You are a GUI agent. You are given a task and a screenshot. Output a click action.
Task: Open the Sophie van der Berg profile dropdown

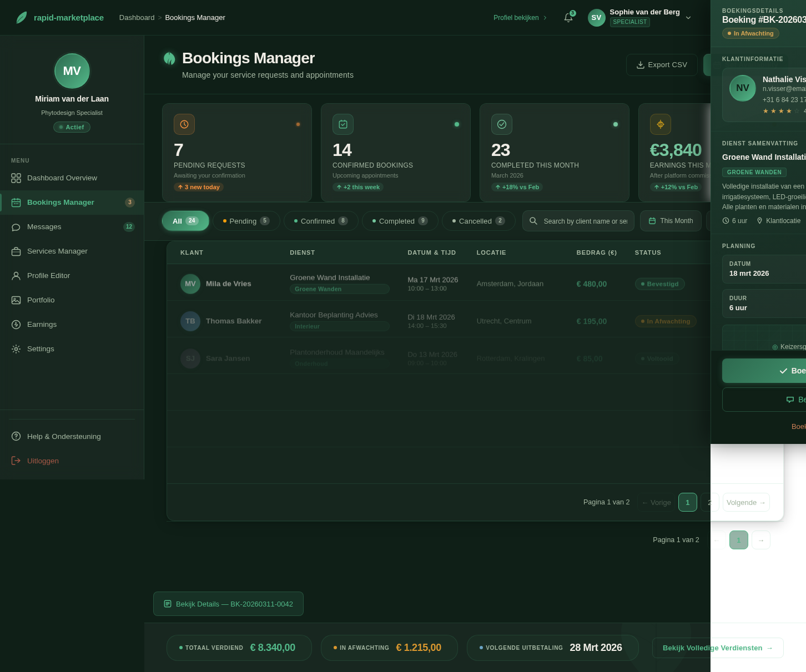[x=688, y=17]
